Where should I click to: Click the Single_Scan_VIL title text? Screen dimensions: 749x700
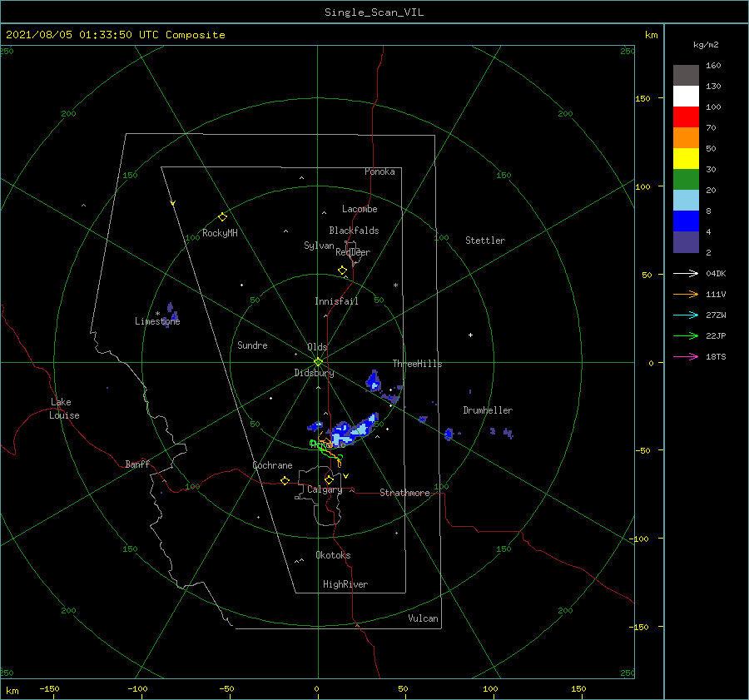374,12
